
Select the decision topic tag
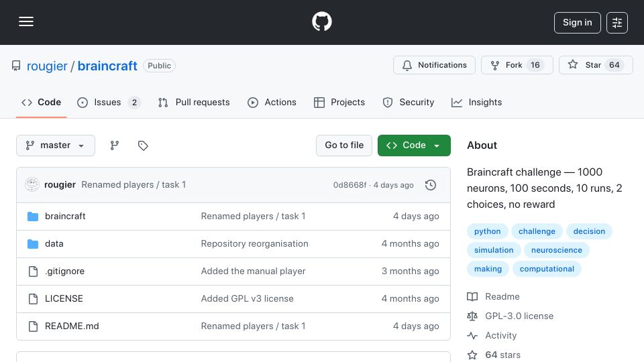click(x=589, y=231)
